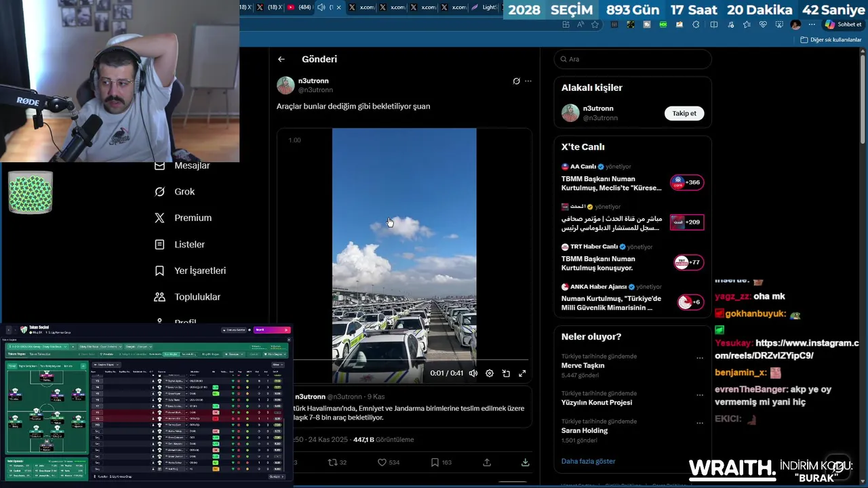Screen dimensions: 868x488
Task: Open the browser profile avatar
Action: click(x=795, y=24)
